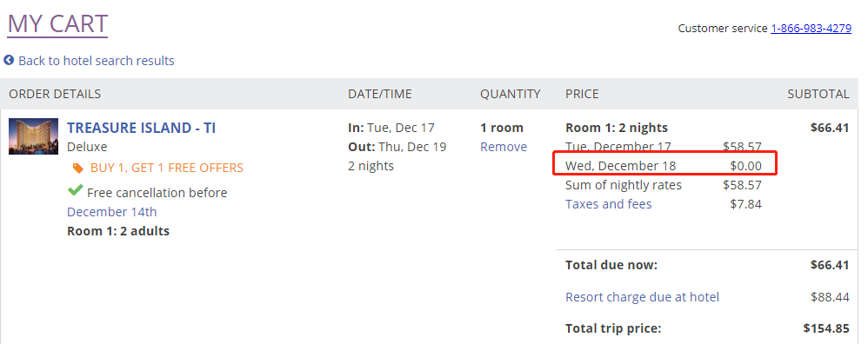
Task: Click the orange offer tag icon
Action: 78,169
